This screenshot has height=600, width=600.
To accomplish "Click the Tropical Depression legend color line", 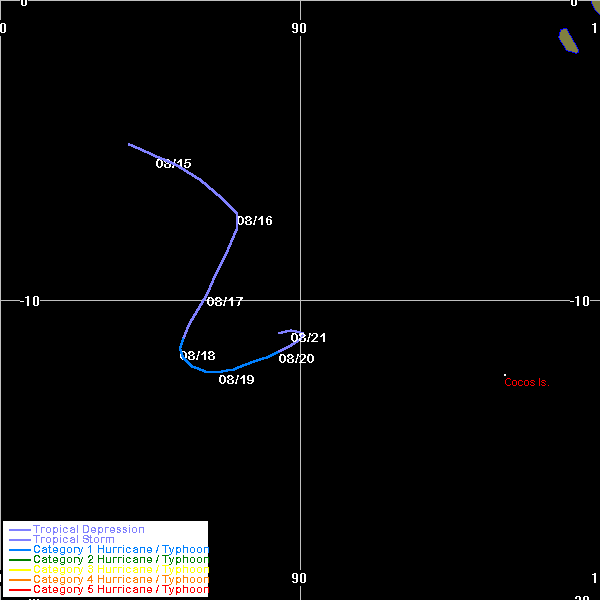I will click(x=19, y=530).
